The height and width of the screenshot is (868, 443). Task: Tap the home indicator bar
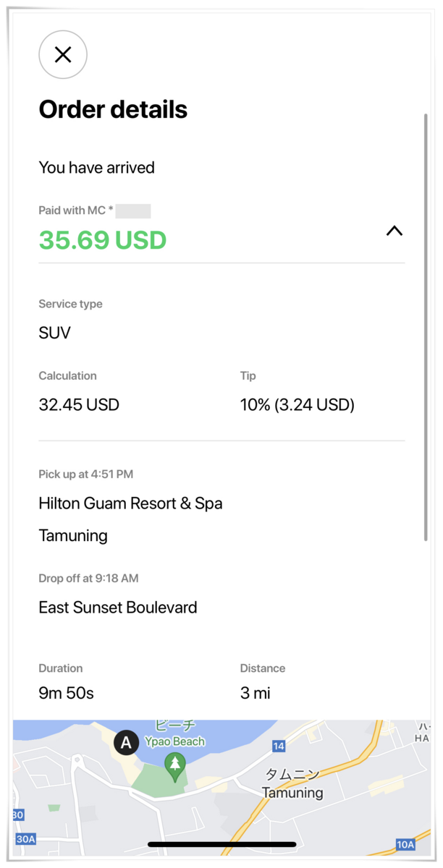[x=221, y=844]
